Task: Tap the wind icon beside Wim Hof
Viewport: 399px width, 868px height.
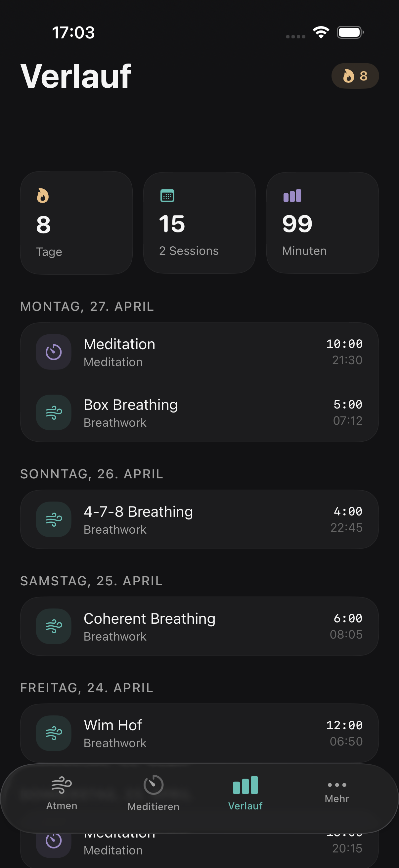Action: [x=54, y=733]
